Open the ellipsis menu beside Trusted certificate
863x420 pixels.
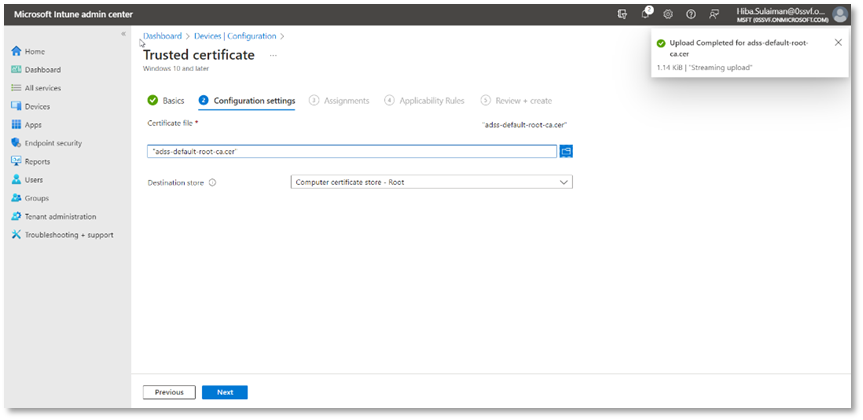coord(274,55)
